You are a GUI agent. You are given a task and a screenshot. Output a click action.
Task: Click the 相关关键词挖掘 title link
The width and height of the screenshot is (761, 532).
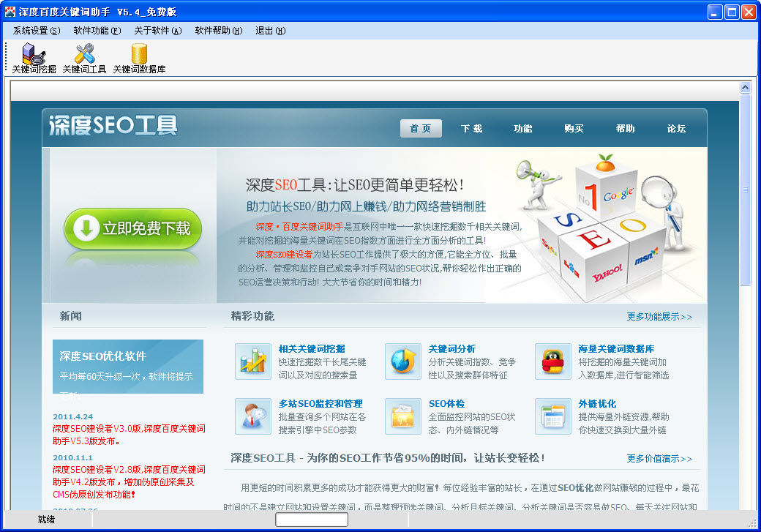click(312, 349)
